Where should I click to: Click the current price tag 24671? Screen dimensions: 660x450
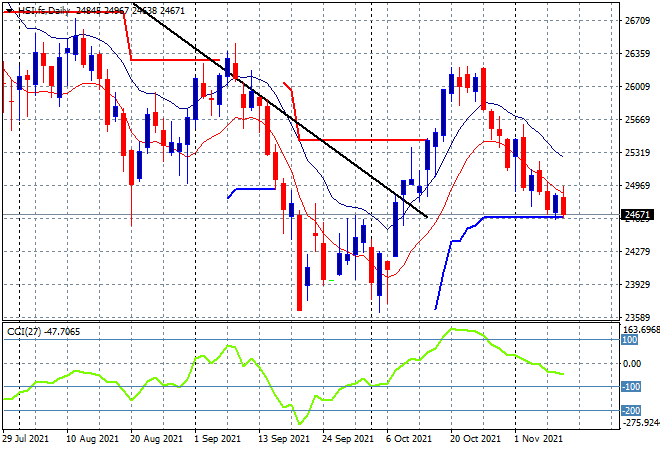point(637,215)
